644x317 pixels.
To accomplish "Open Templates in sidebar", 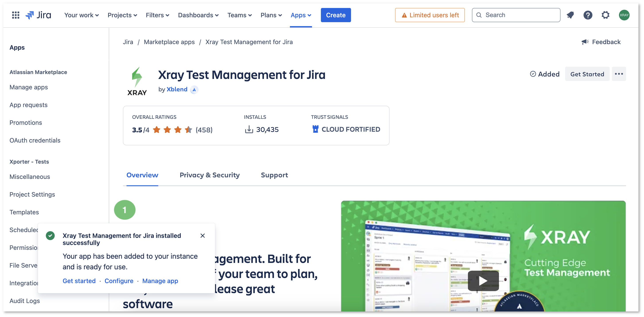I will (24, 212).
